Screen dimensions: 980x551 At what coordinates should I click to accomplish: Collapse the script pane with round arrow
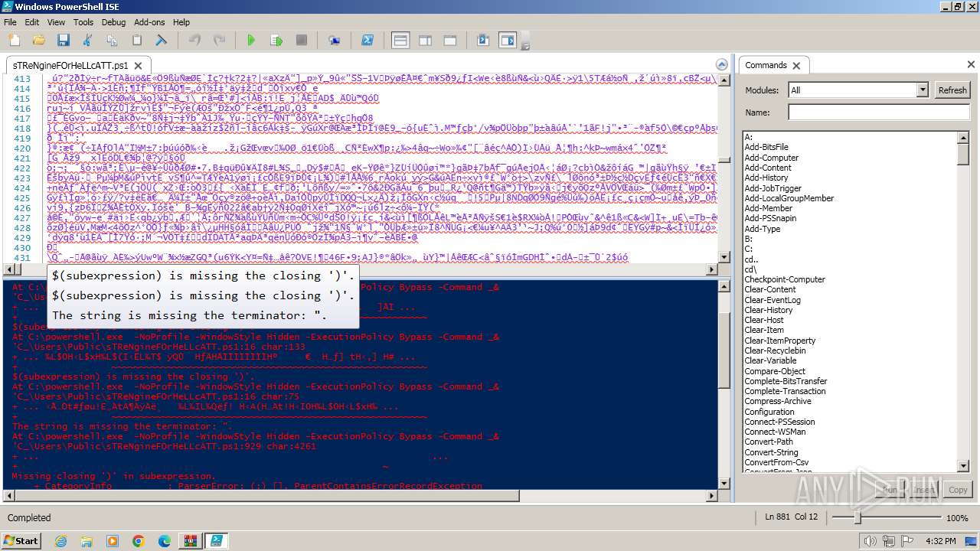pos(721,65)
